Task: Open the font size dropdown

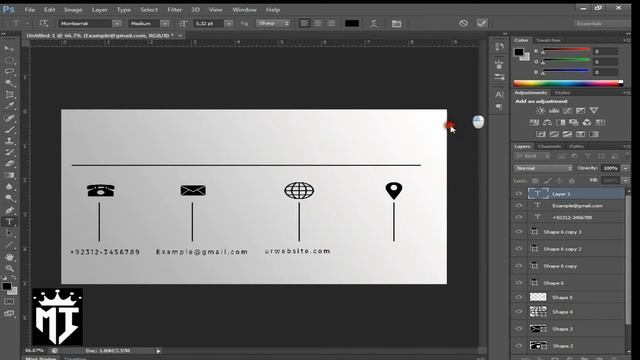Action: click(x=229, y=24)
